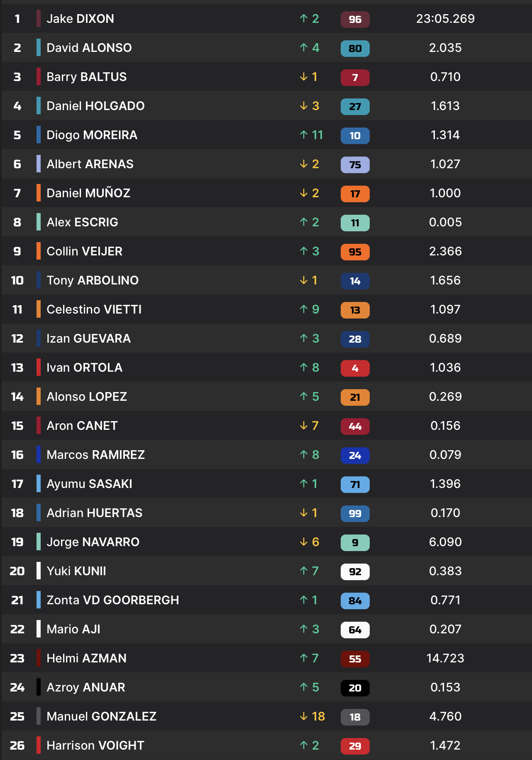Click Albert Arenas's lavender team color bar

click(x=39, y=164)
